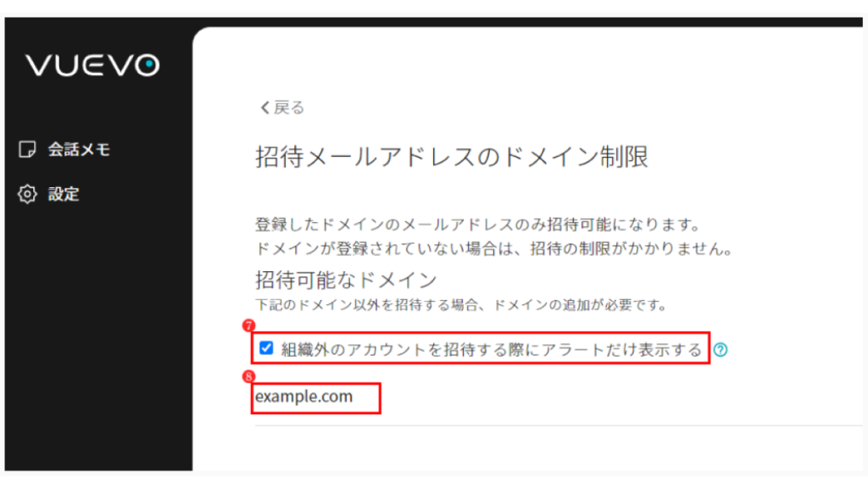Click the 招待可能なドメイン section heading
The height and width of the screenshot is (488, 868).
pyautogui.click(x=346, y=280)
